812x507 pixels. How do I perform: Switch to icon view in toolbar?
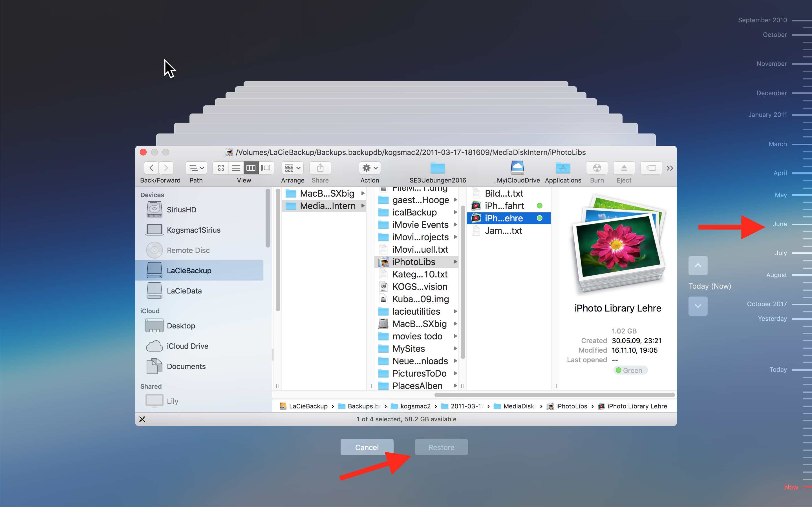[221, 168]
